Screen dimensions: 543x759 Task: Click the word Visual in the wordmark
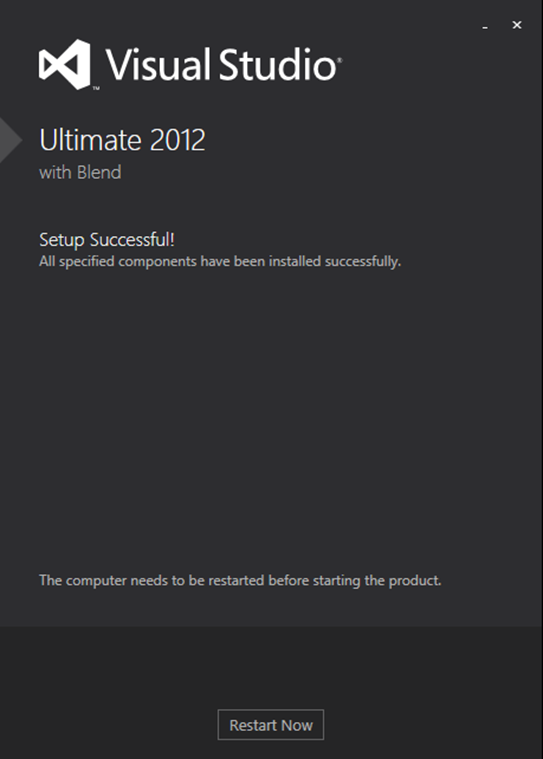coord(157,64)
